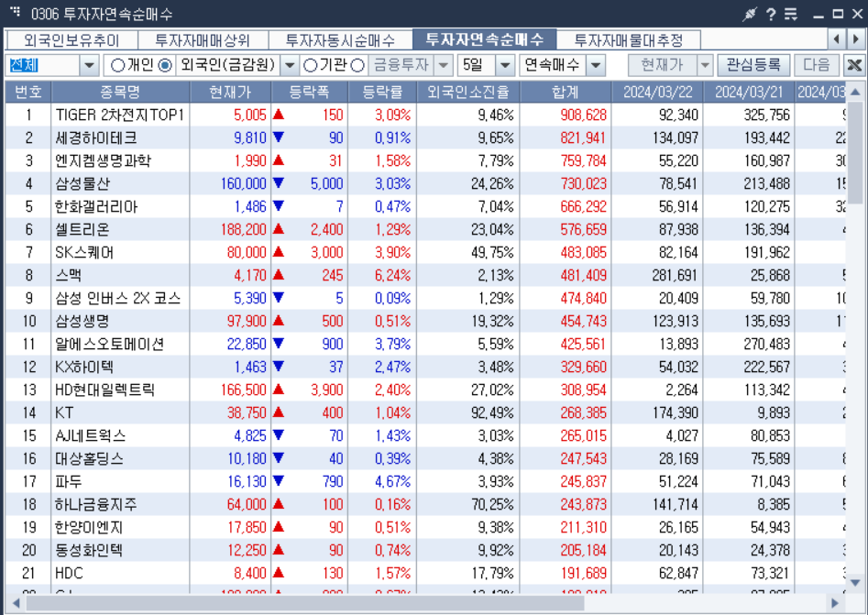The height and width of the screenshot is (615, 868).
Task: Open the 현재가 dropdown arrow
Action: [x=705, y=66]
